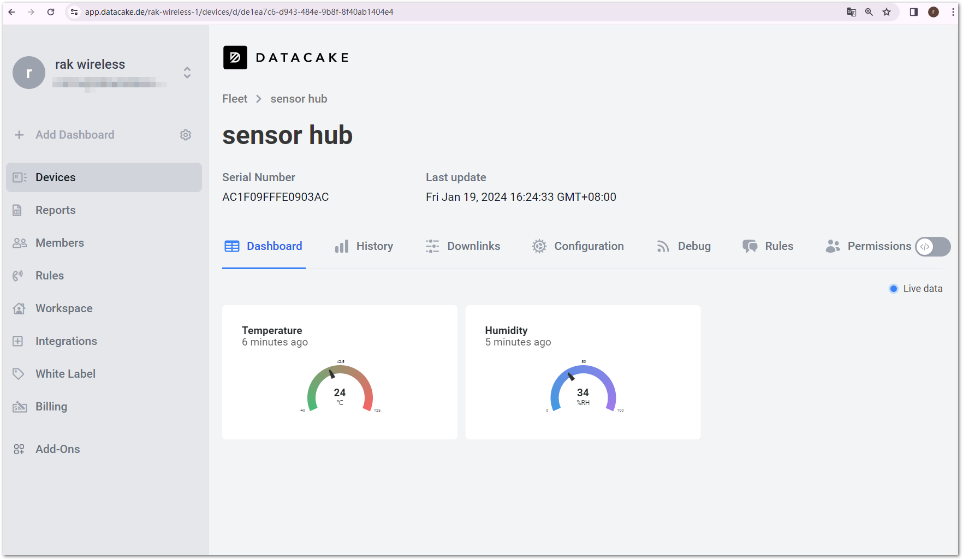Open the Chrome three-dot menu
The image size is (963, 560).
point(953,12)
